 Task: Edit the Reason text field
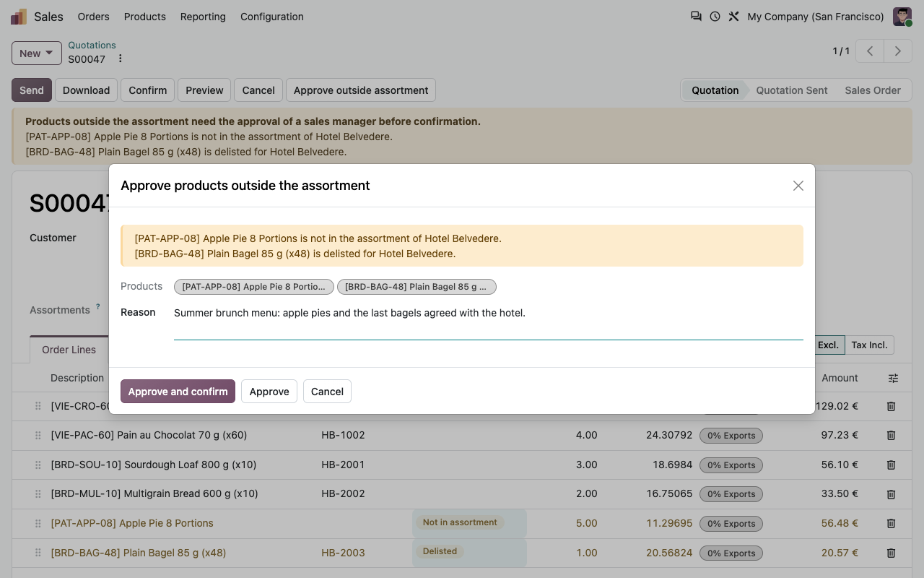[x=489, y=322]
